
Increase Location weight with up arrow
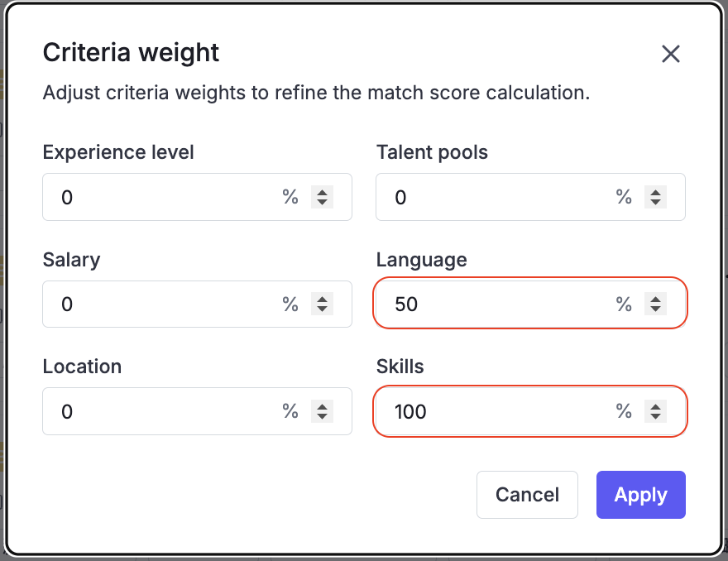(x=322, y=406)
